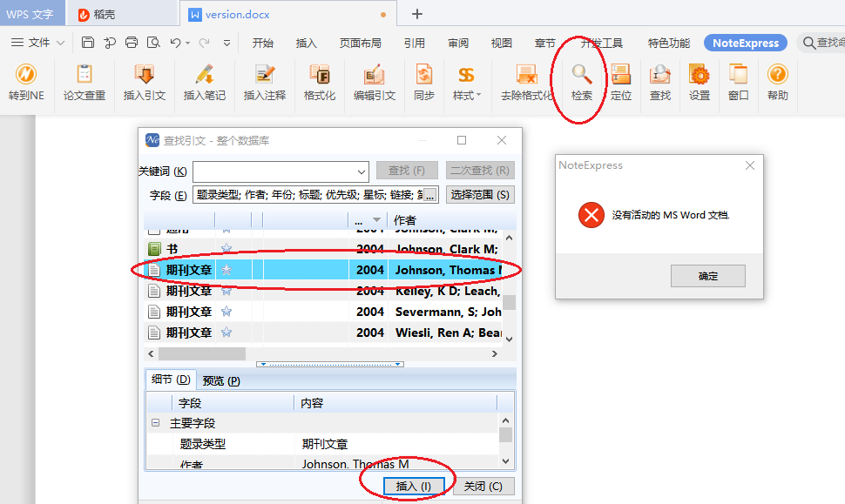Viewport: 845px width, 504px height.
Task: Select row Wiesli, Ren A; Bea
Action: 323,333
